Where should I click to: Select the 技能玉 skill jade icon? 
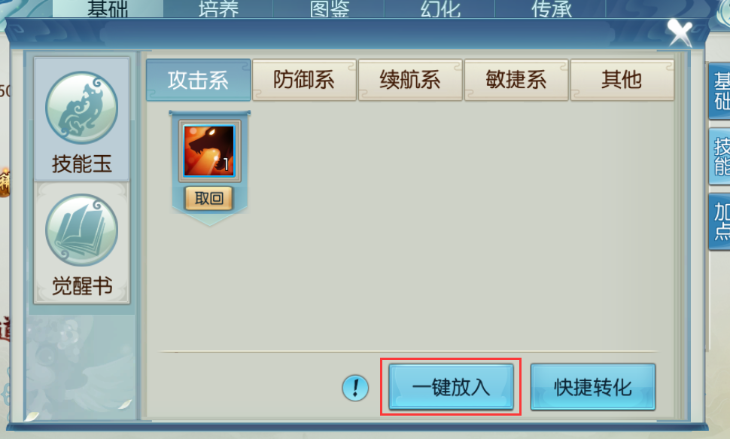tap(81, 108)
